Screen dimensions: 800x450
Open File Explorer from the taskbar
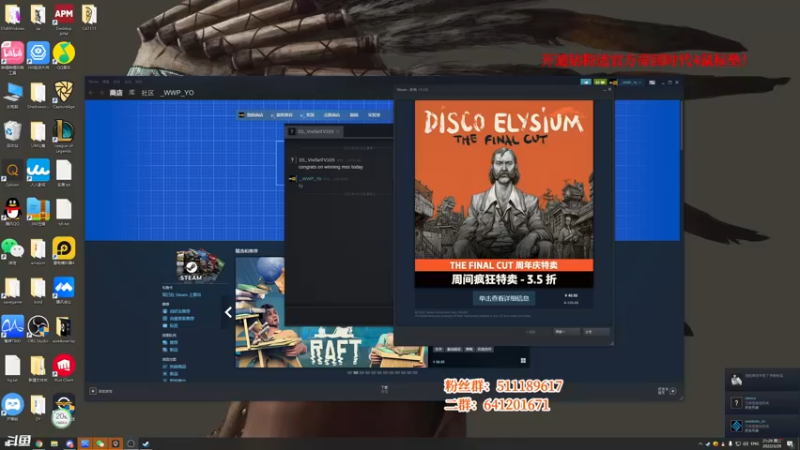54,444
